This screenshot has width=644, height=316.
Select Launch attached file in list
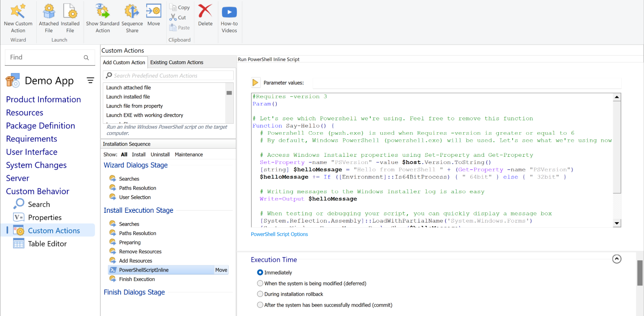tap(129, 87)
